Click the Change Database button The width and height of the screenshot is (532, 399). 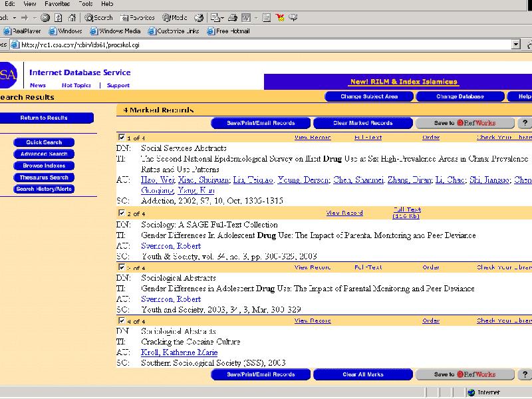tap(460, 96)
